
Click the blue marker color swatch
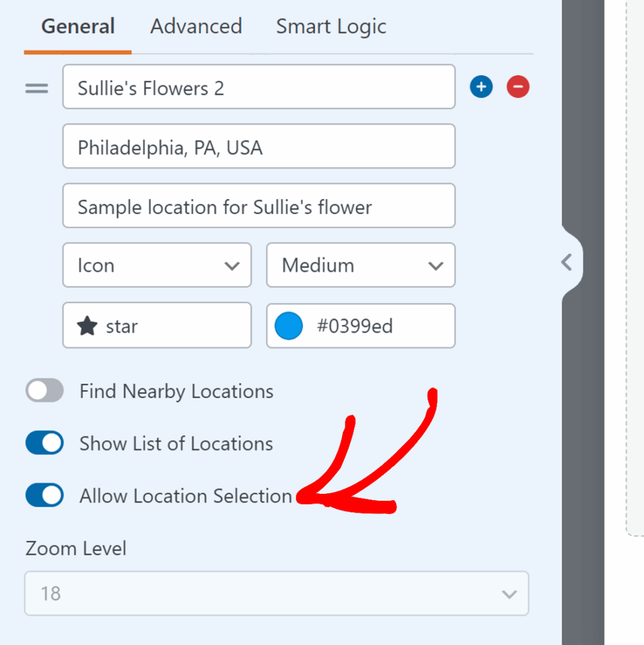289,326
